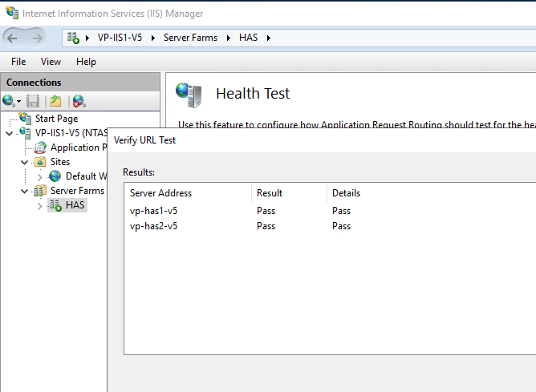Click the Up folder icon in Connections
The width and height of the screenshot is (536, 392).
pos(55,101)
